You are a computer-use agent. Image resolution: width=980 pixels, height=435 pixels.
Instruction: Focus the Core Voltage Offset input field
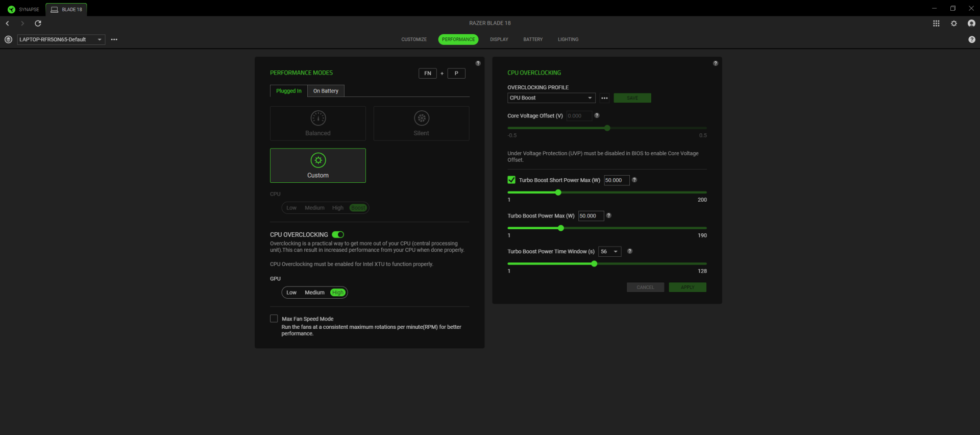tap(579, 116)
